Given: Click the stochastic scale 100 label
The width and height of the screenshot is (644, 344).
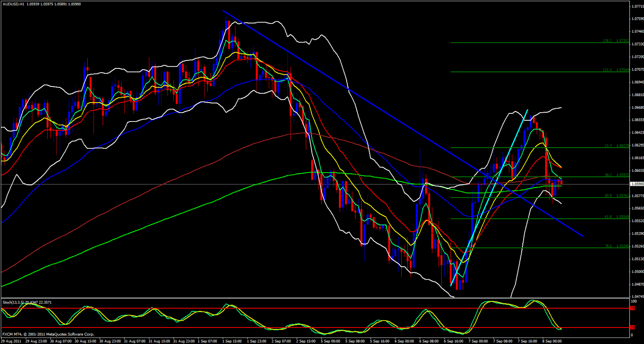Looking at the screenshot, I should tap(634, 301).
